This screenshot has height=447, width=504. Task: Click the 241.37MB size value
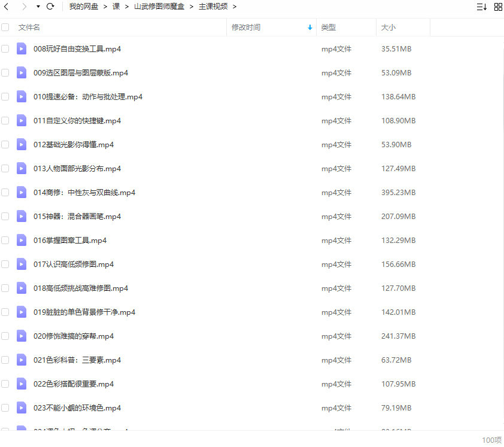point(399,336)
